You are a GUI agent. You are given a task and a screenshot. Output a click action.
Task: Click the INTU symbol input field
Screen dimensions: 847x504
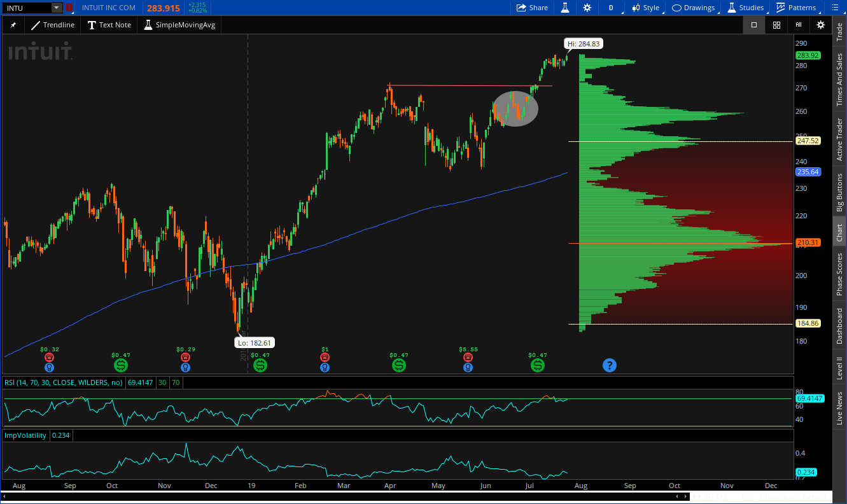(28, 8)
